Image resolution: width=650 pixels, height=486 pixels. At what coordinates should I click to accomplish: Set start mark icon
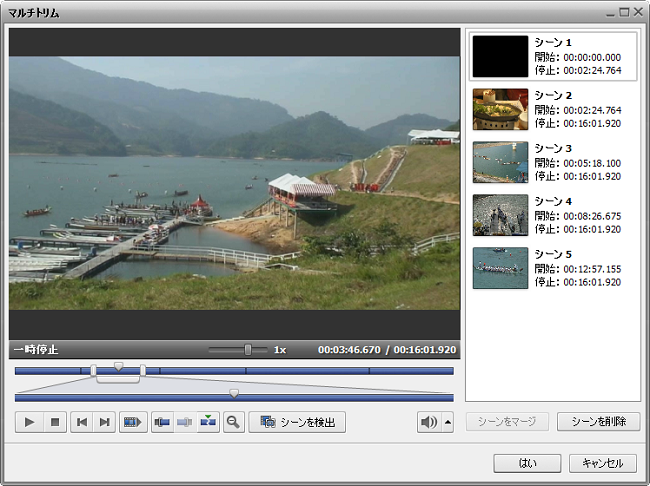click(x=162, y=422)
